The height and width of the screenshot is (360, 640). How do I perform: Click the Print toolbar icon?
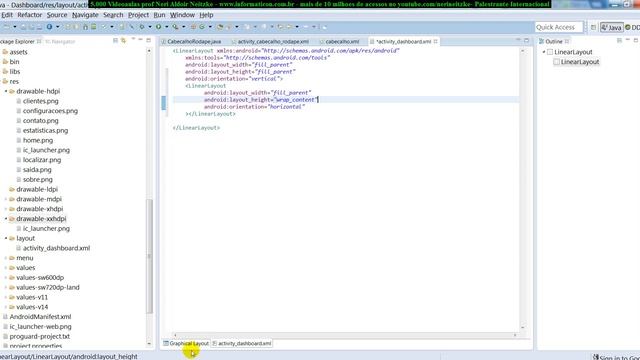[x=39, y=27]
